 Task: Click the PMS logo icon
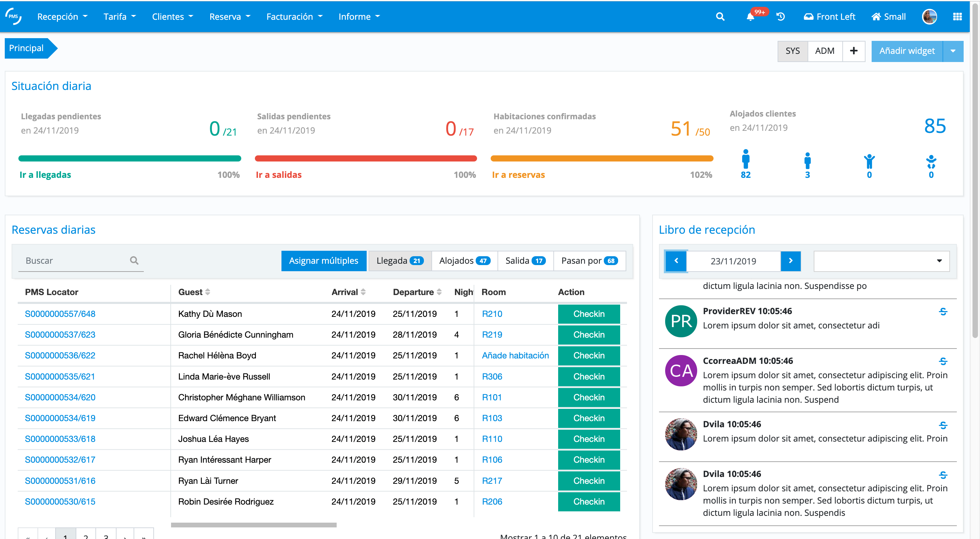coord(13,16)
